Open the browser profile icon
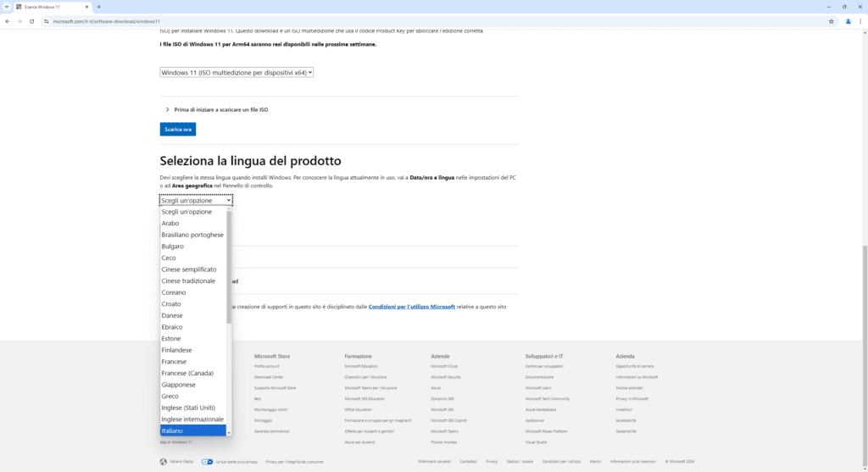The height and width of the screenshot is (472, 868). (x=848, y=21)
